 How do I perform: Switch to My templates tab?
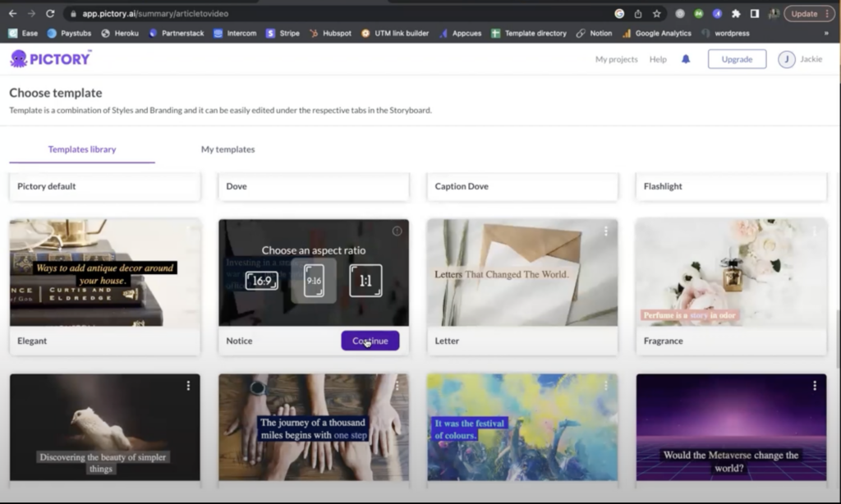(228, 149)
